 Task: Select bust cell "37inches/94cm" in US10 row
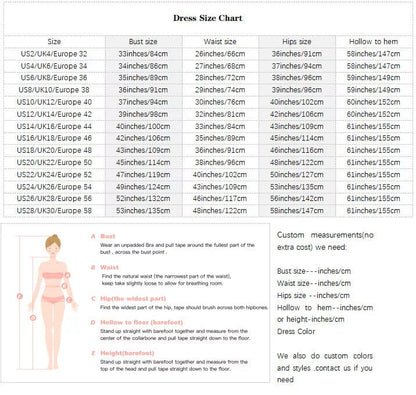143,102
